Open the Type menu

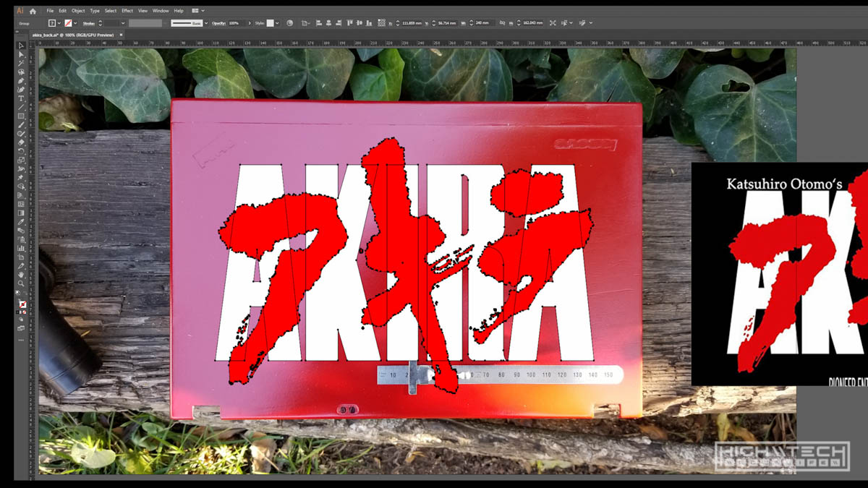(95, 11)
